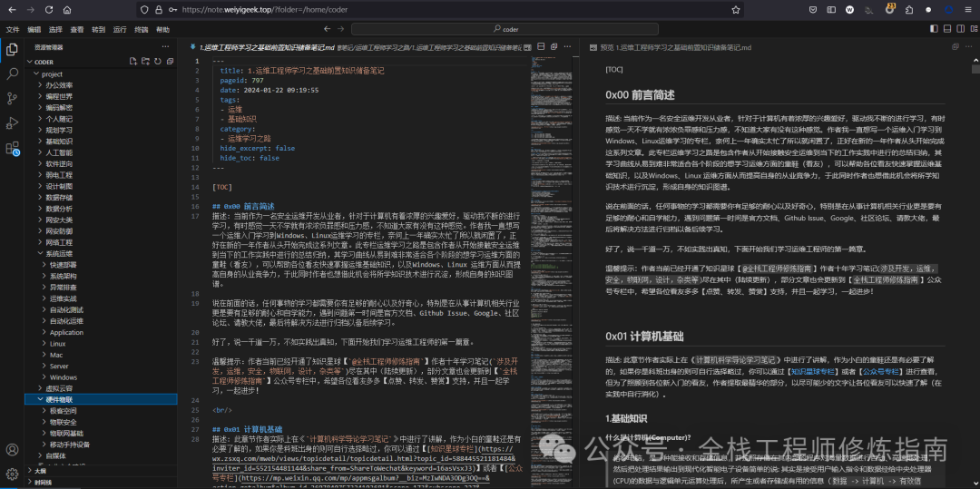Open the browser hamburger application menu
Image resolution: width=980 pixels, height=489 pixels.
click(x=968, y=9)
